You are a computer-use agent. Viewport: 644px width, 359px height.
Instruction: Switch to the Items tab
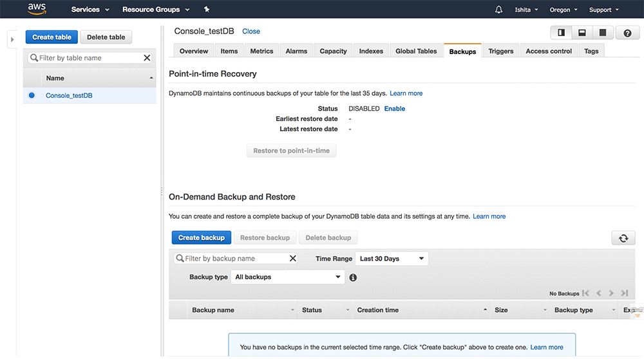click(229, 51)
